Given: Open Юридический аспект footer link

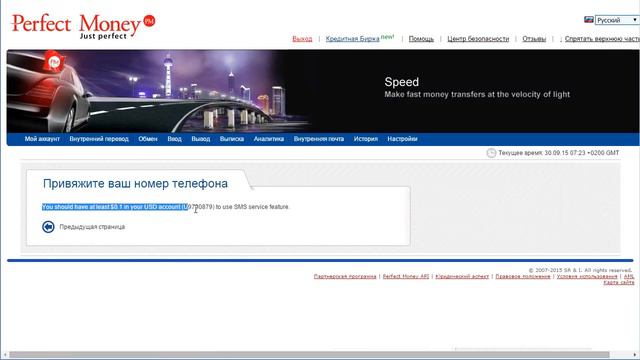Looking at the screenshot, I should click(462, 276).
